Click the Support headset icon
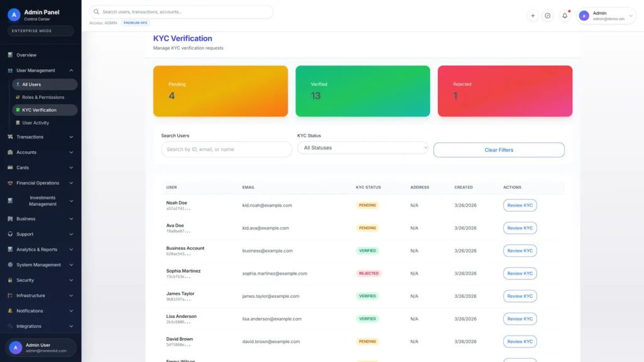Image resolution: width=644 pixels, height=362 pixels. click(x=10, y=234)
